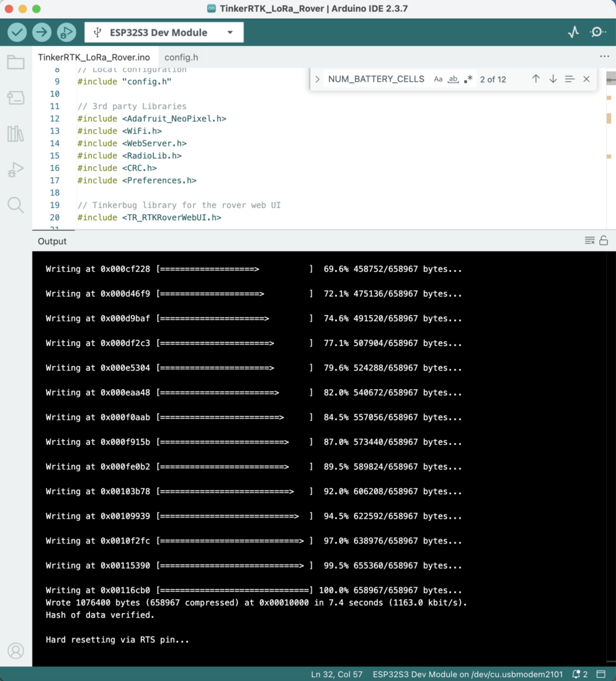Open the Sketchbook folder panel
The height and width of the screenshot is (681, 616).
(x=15, y=63)
